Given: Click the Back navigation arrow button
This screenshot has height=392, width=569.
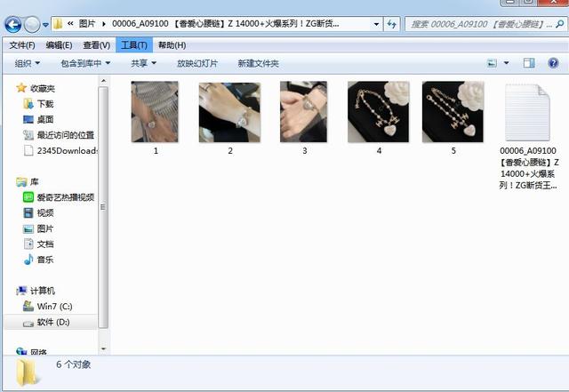Looking at the screenshot, I should pos(13,25).
